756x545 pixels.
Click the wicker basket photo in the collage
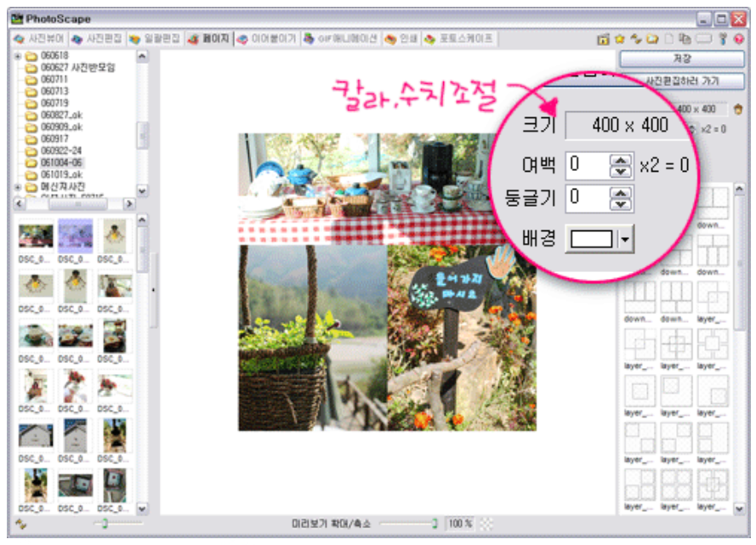[x=312, y=338]
